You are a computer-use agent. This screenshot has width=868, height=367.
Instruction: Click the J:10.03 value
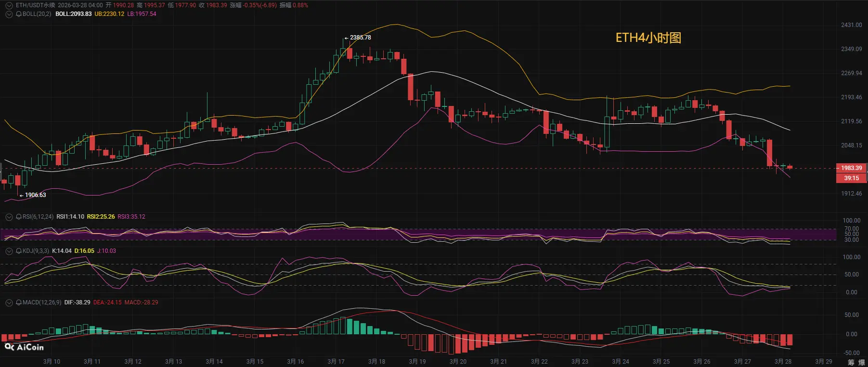[106, 251]
